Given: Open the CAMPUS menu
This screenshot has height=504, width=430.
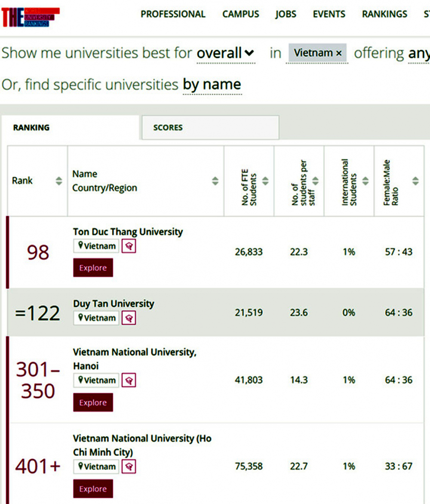Looking at the screenshot, I should tap(240, 14).
